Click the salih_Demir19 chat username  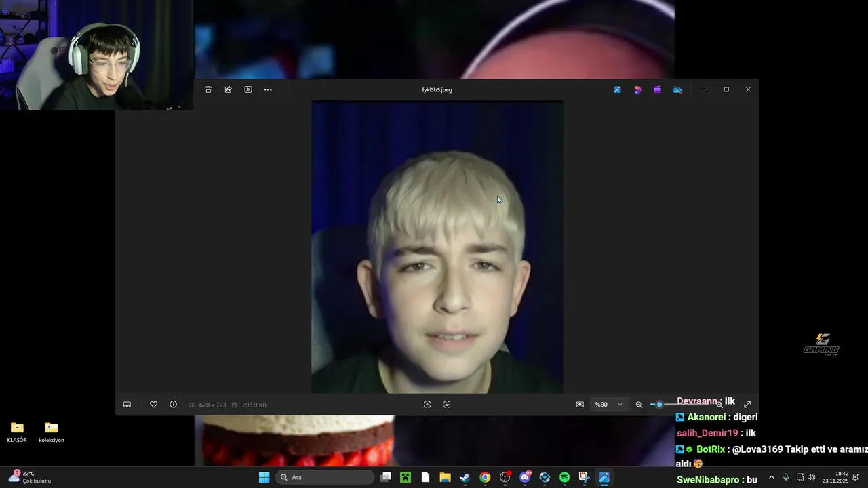[x=707, y=433]
